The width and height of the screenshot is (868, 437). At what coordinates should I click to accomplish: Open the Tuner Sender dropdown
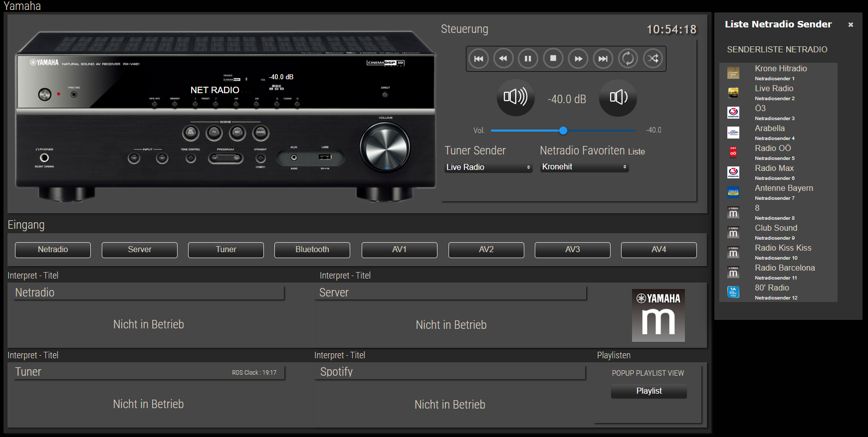pos(488,167)
